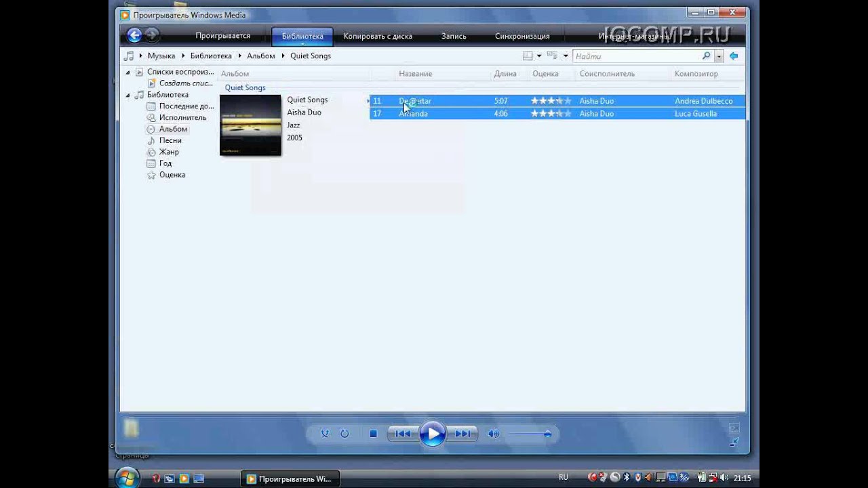Open the layout options icon
This screenshot has width=868, height=488.
tap(528, 56)
